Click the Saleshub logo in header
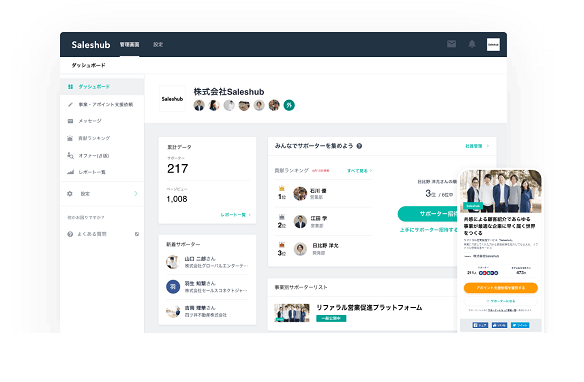 pyautogui.click(x=91, y=45)
